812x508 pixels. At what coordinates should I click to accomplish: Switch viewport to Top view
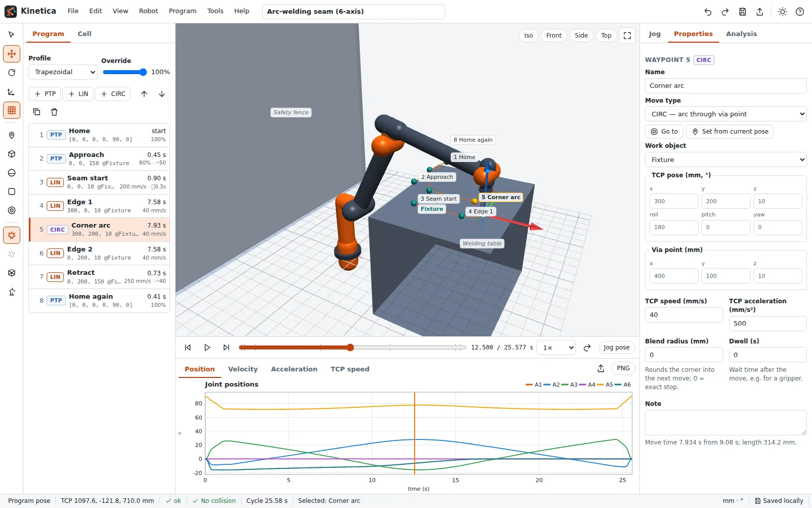606,36
